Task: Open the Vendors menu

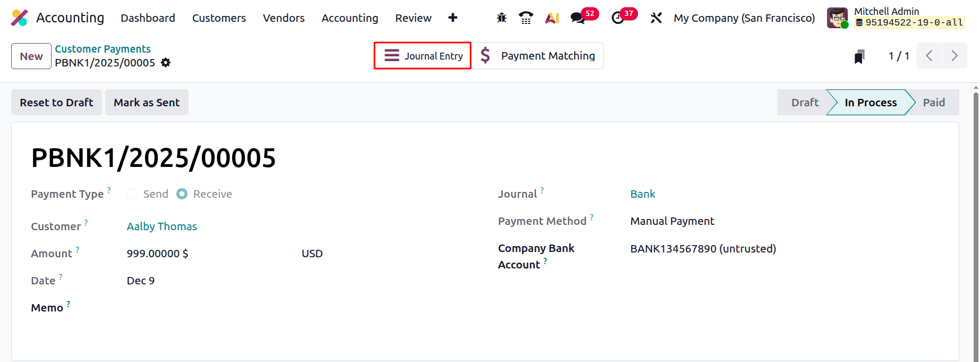Action: point(284,18)
